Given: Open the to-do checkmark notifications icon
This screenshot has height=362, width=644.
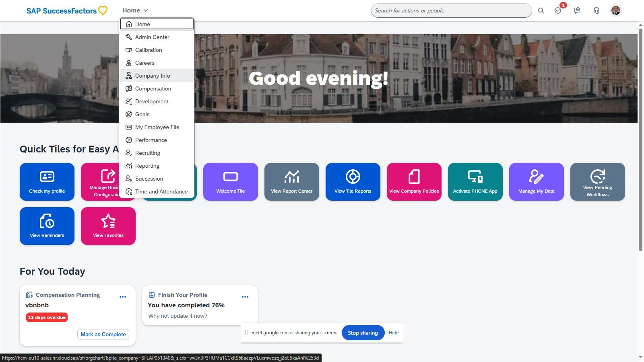Looking at the screenshot, I should [558, 11].
